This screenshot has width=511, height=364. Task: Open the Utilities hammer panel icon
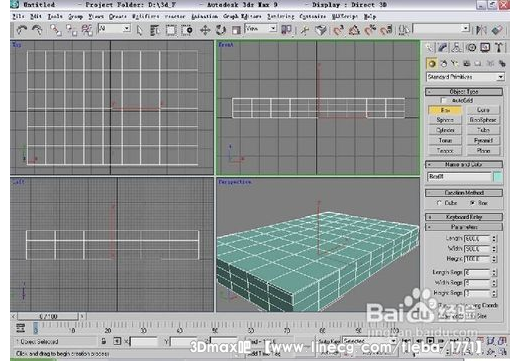(x=499, y=48)
